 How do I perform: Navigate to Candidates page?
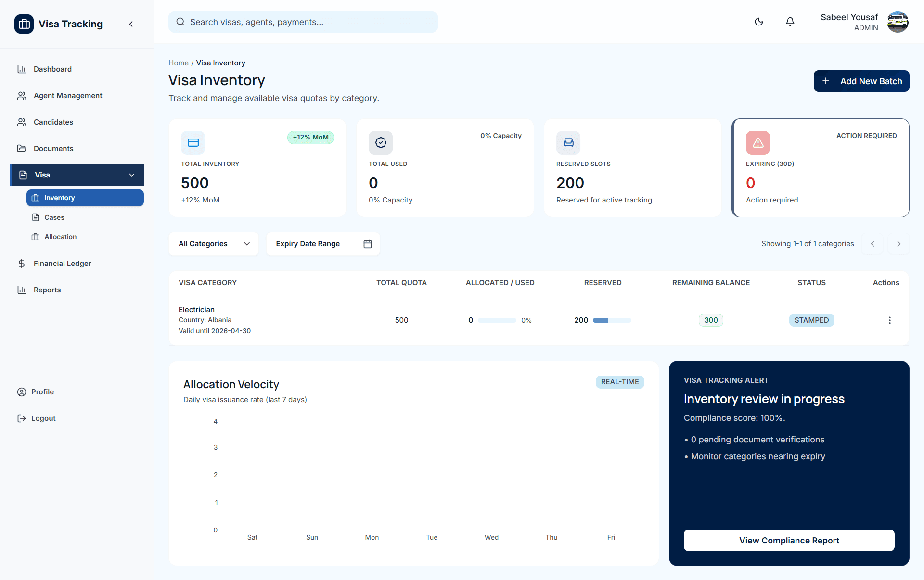point(77,122)
